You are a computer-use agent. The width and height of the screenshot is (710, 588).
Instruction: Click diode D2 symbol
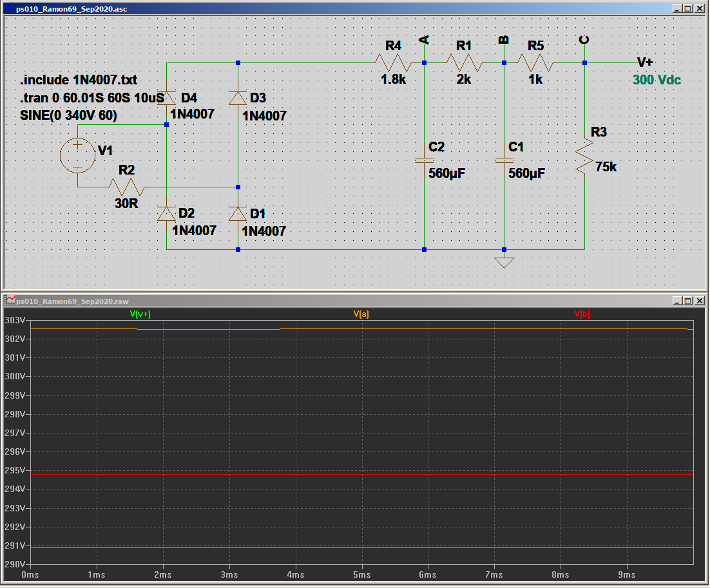tap(167, 214)
